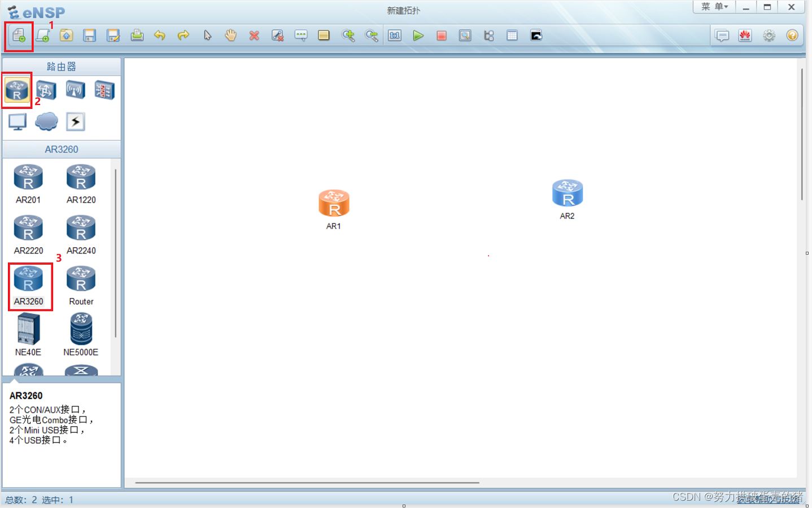Pick the NE5000E device model
The height and width of the screenshot is (508, 812).
click(81, 335)
